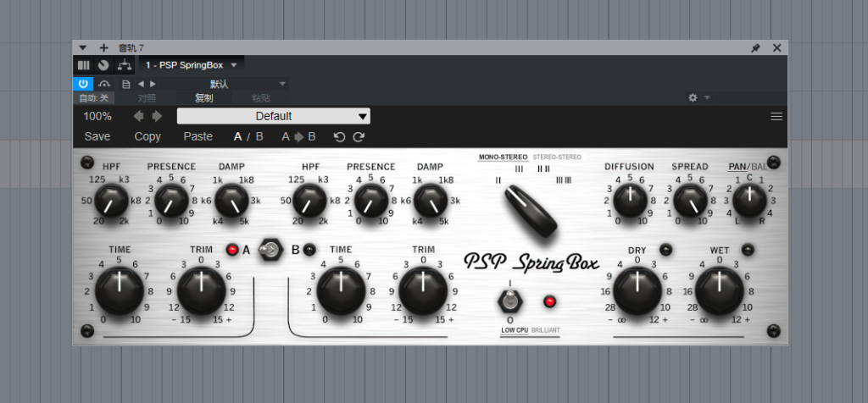Select setup B in A / B
Viewport: 868px width, 403px height.
[259, 136]
